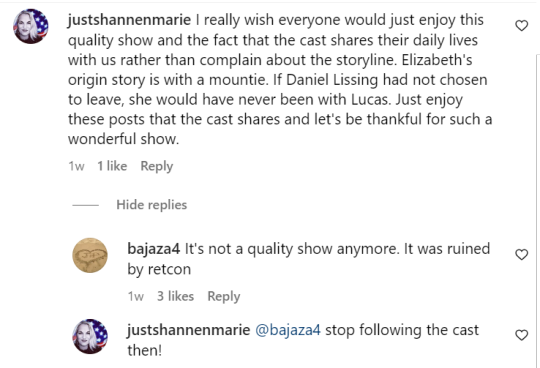
Task: Open the @bajaza4 mention link
Action: tap(288, 330)
